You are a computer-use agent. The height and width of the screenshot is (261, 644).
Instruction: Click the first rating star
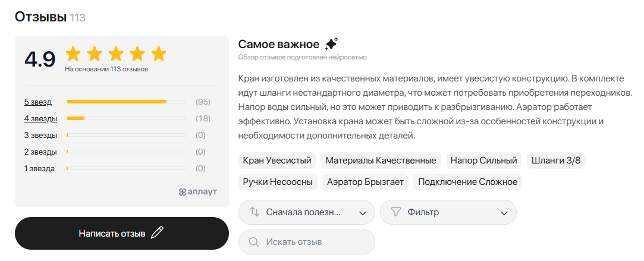74,54
